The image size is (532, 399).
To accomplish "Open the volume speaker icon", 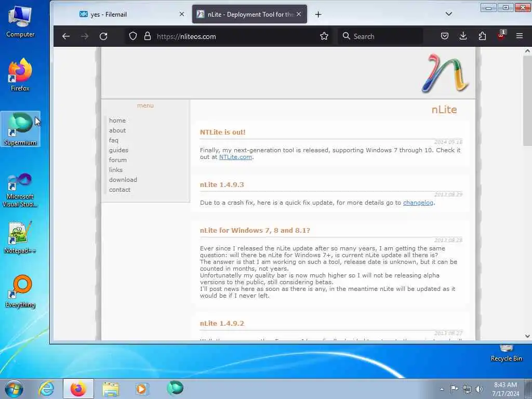I will tap(479, 389).
